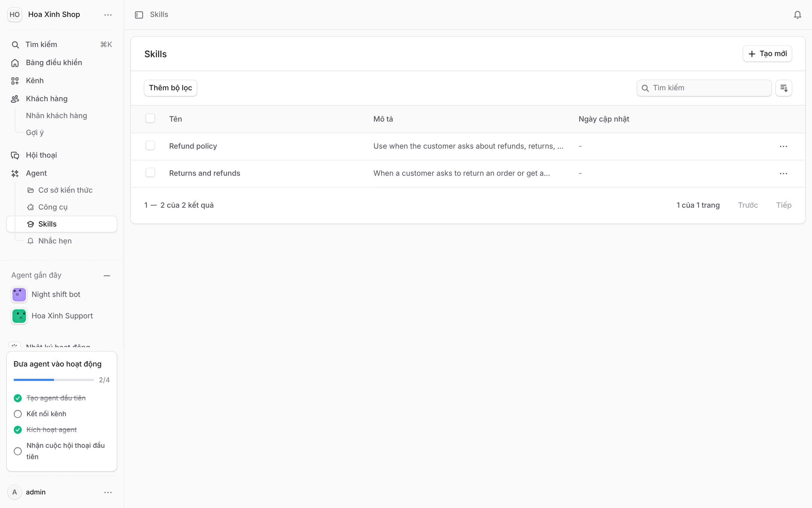
Task: Open admin account options menu
Action: (108, 492)
